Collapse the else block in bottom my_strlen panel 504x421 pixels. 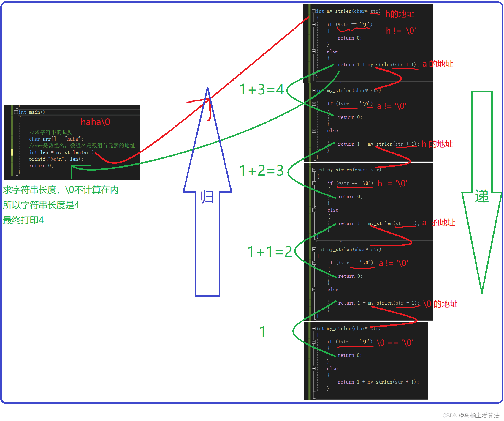[313, 369]
